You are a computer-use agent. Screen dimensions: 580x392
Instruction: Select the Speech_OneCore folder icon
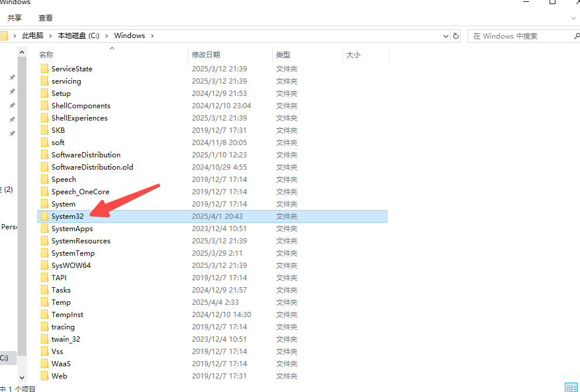pos(44,191)
